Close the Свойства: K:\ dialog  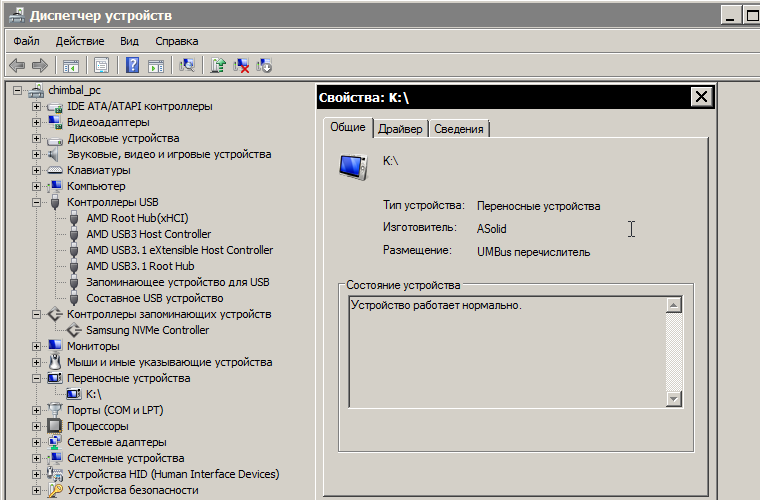pos(701,97)
